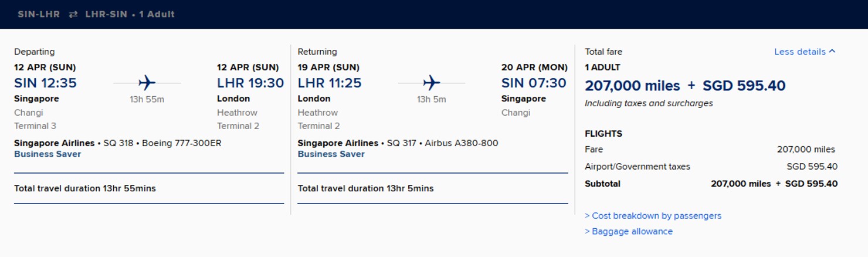Screen dimensions: 868x257
Task: Click LHR-SIN route in header
Action: coord(106,14)
